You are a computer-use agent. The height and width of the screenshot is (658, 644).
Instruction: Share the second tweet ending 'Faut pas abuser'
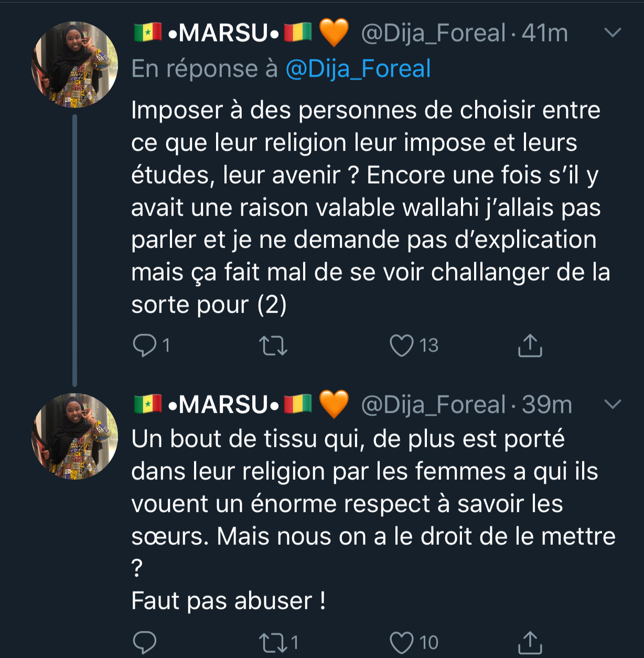[x=530, y=642]
